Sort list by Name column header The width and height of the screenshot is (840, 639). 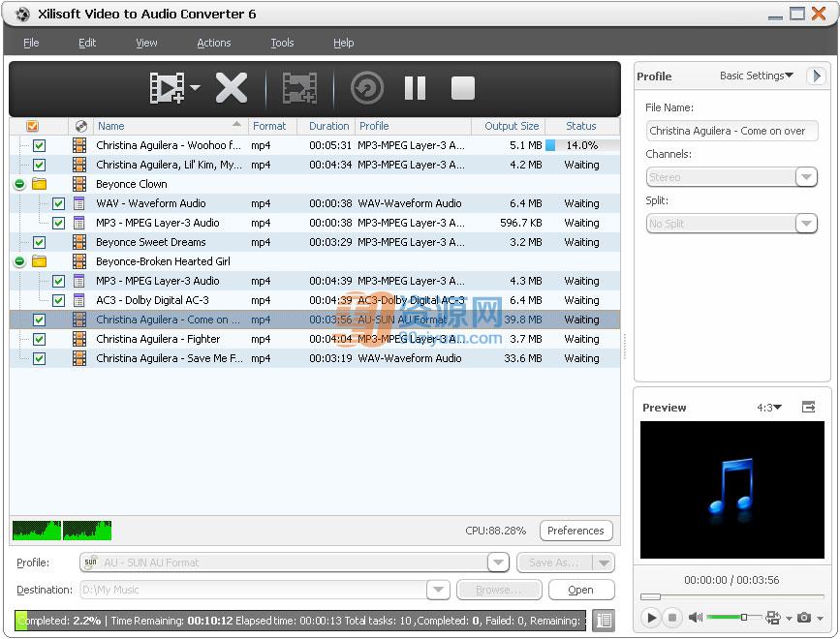click(x=171, y=126)
